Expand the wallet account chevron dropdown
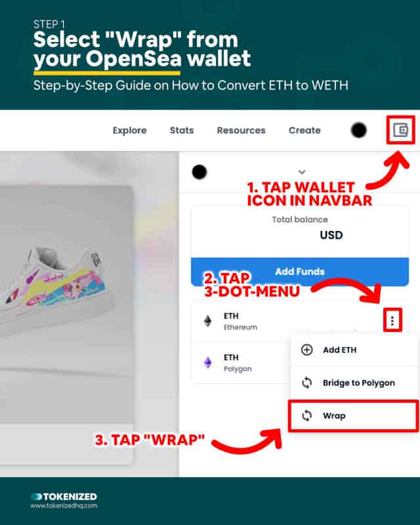This screenshot has height=525, width=420. [x=302, y=172]
